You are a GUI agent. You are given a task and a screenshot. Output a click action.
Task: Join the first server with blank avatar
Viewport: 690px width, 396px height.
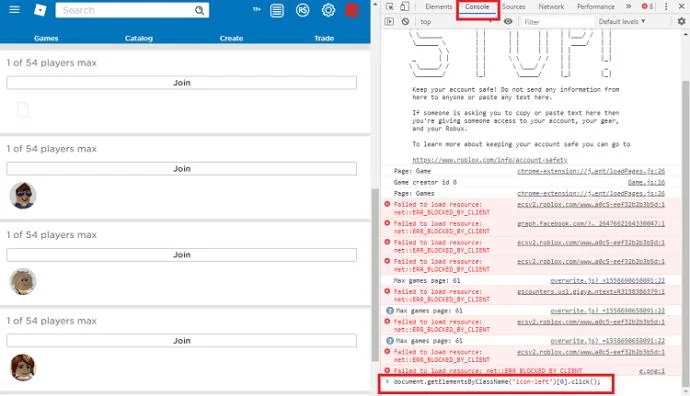tap(181, 83)
